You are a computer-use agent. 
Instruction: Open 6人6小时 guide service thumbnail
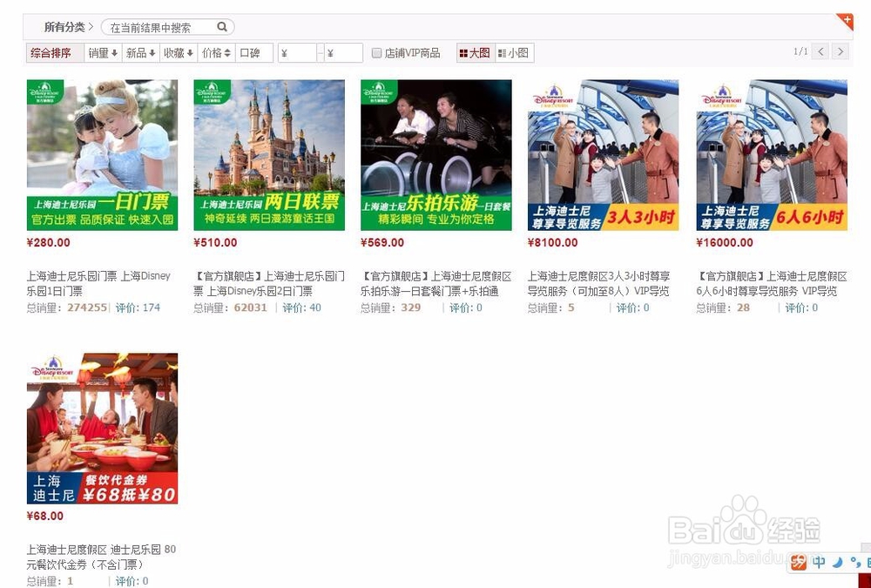click(772, 155)
